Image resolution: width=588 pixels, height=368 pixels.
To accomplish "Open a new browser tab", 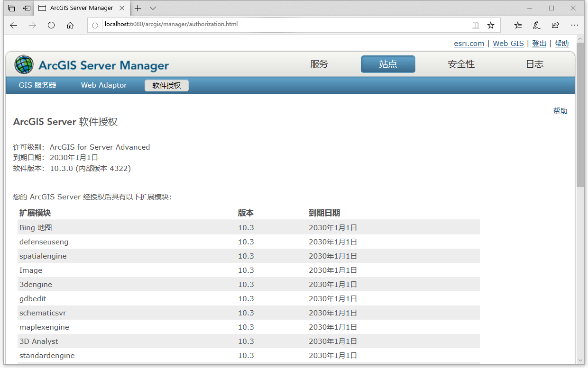I will [x=138, y=8].
